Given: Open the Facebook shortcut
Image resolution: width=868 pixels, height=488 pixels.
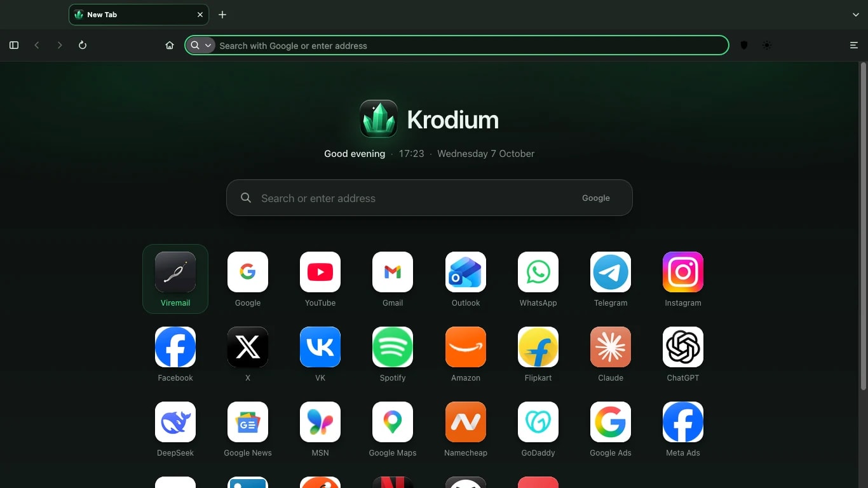Looking at the screenshot, I should pyautogui.click(x=175, y=354).
